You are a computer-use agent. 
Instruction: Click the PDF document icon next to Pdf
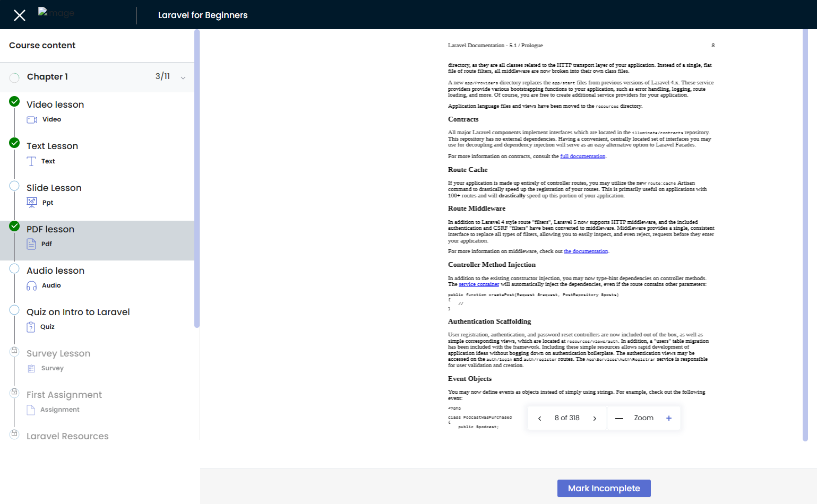[x=31, y=244]
